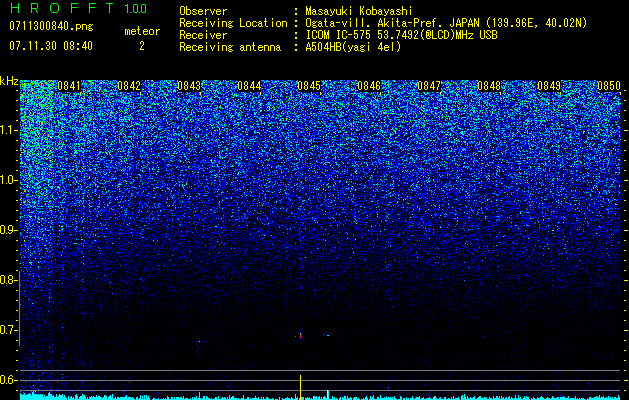Click the tall yellow signal spike at 0845
This screenshot has height=400, width=629.
click(300, 387)
